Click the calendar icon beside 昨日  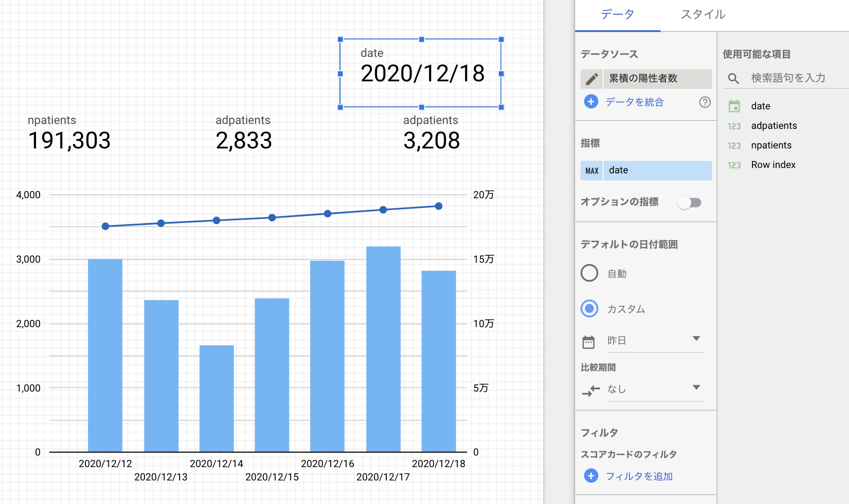pos(589,342)
